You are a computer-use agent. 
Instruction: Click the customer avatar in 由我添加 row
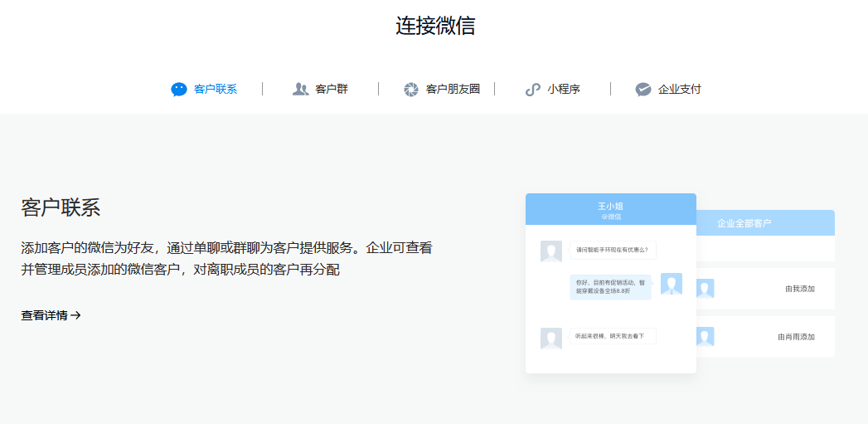click(x=706, y=289)
